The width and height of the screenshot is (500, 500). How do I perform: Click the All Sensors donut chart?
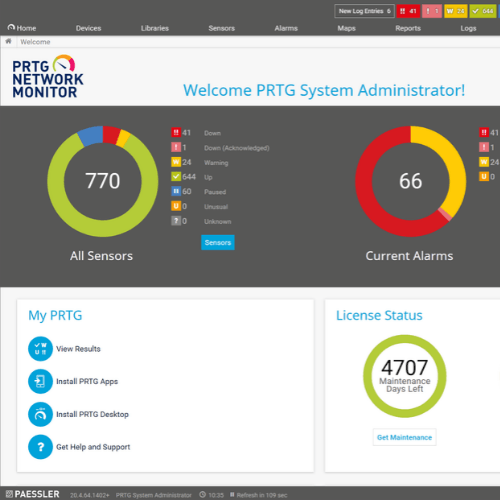[x=103, y=181]
